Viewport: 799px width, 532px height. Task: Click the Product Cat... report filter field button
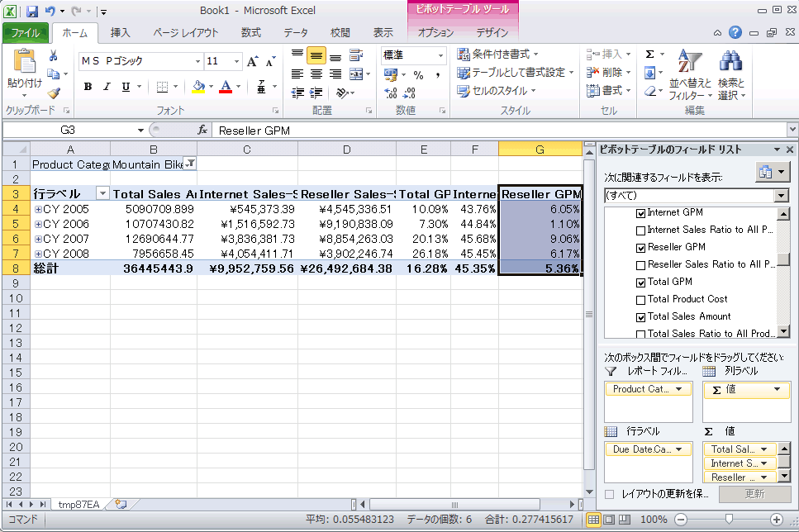(x=648, y=389)
